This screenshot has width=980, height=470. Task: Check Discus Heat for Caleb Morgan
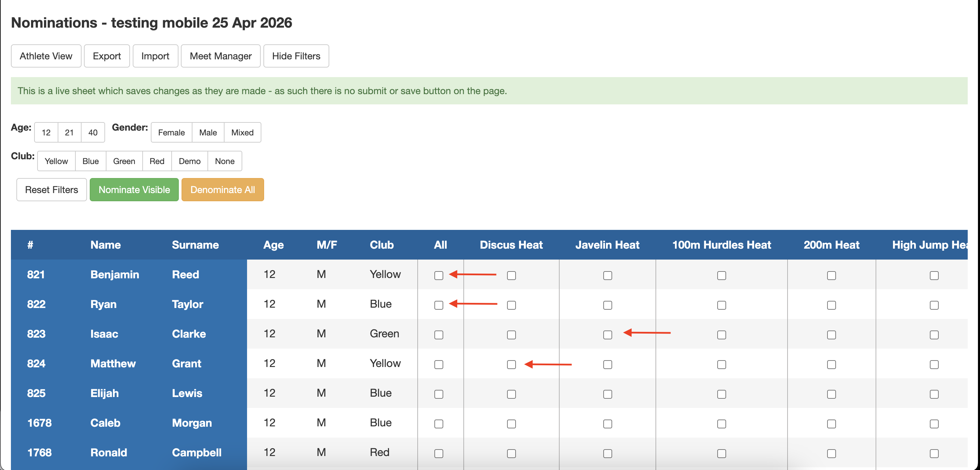(511, 424)
